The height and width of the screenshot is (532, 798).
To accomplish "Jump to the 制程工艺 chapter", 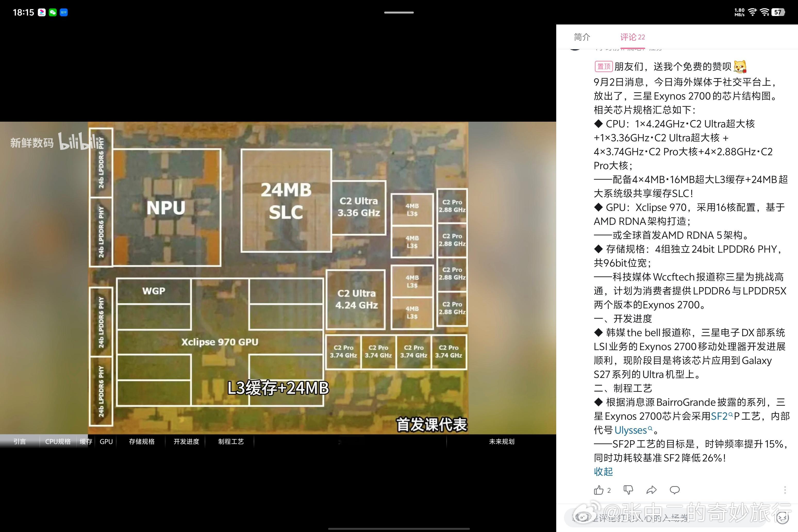I will pos(231,442).
